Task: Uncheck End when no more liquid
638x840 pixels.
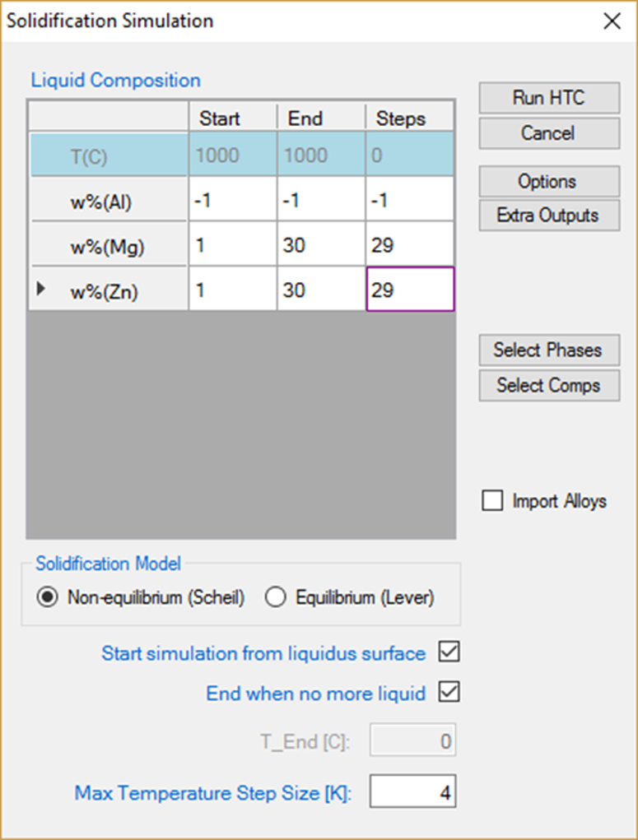Action: [449, 693]
